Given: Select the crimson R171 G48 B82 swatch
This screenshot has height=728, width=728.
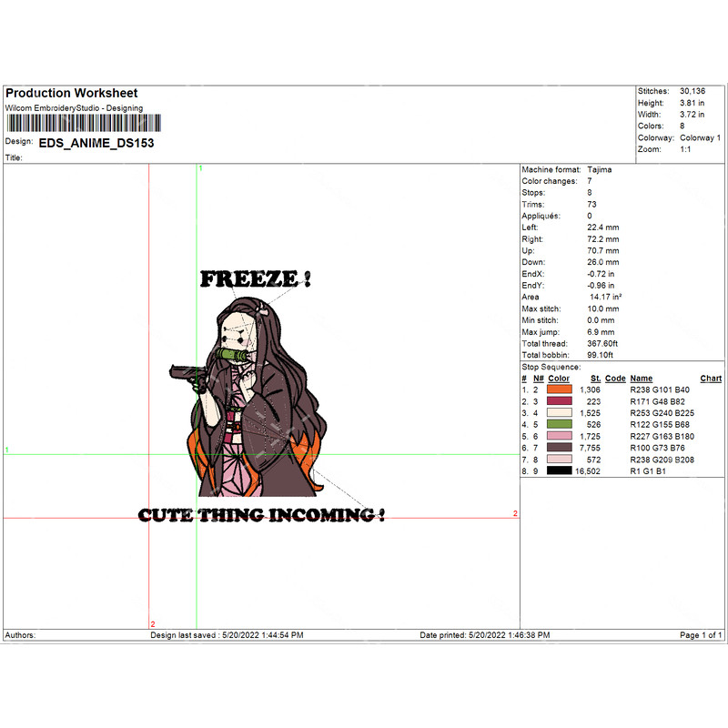Looking at the screenshot, I should 560,400.
